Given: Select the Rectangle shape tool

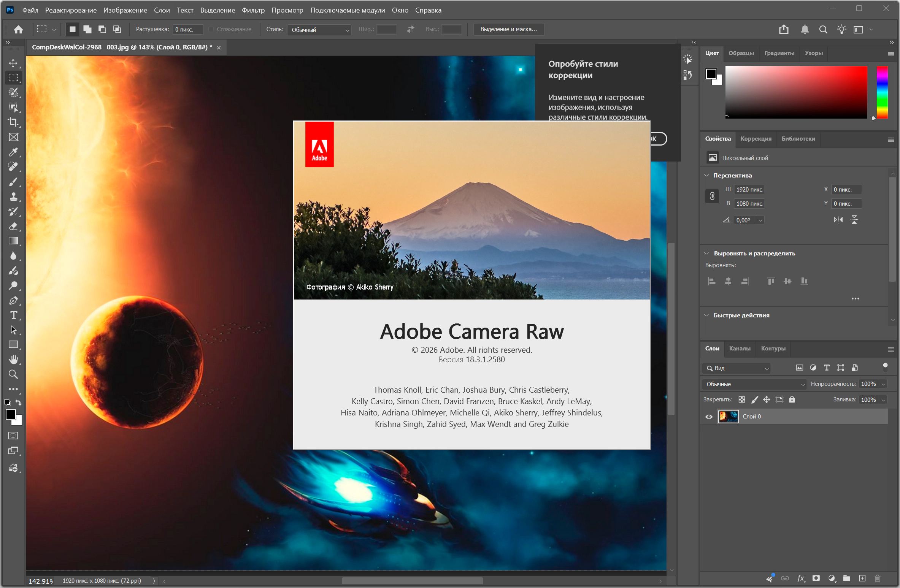Looking at the screenshot, I should [x=13, y=345].
